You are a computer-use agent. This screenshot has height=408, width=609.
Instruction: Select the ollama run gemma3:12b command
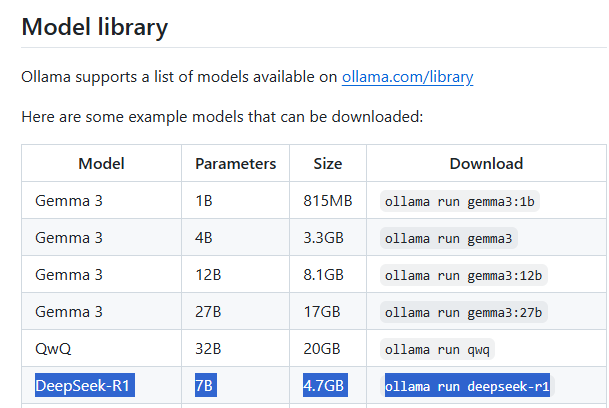point(463,275)
